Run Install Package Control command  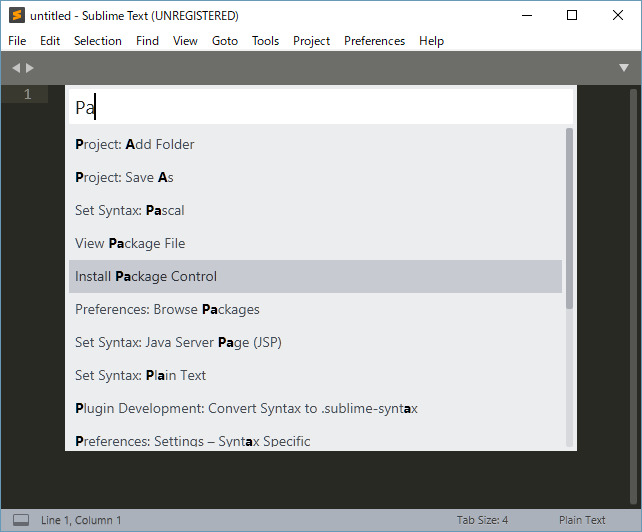[315, 276]
